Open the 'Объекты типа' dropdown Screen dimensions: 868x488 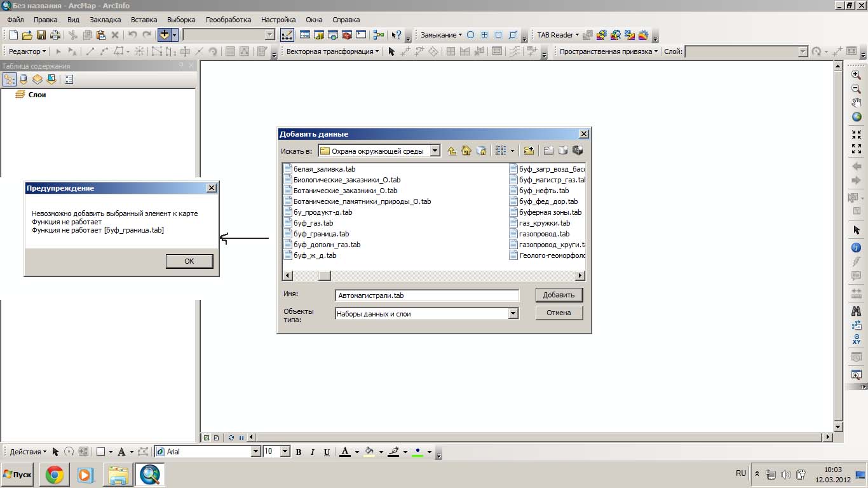513,313
